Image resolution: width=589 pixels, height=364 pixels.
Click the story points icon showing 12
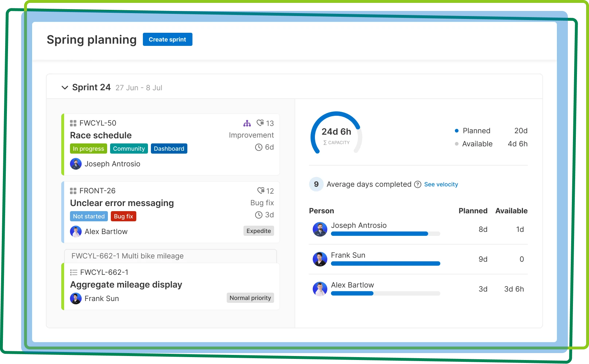click(x=261, y=190)
